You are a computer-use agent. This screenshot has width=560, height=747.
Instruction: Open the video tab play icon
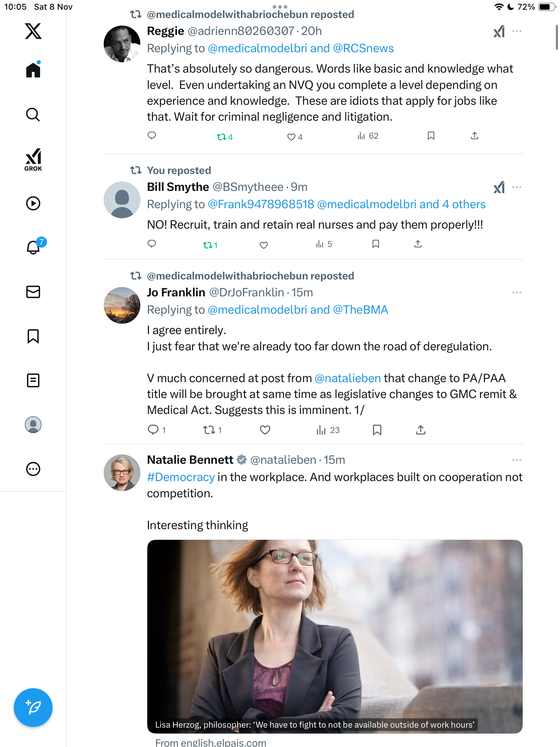click(33, 203)
